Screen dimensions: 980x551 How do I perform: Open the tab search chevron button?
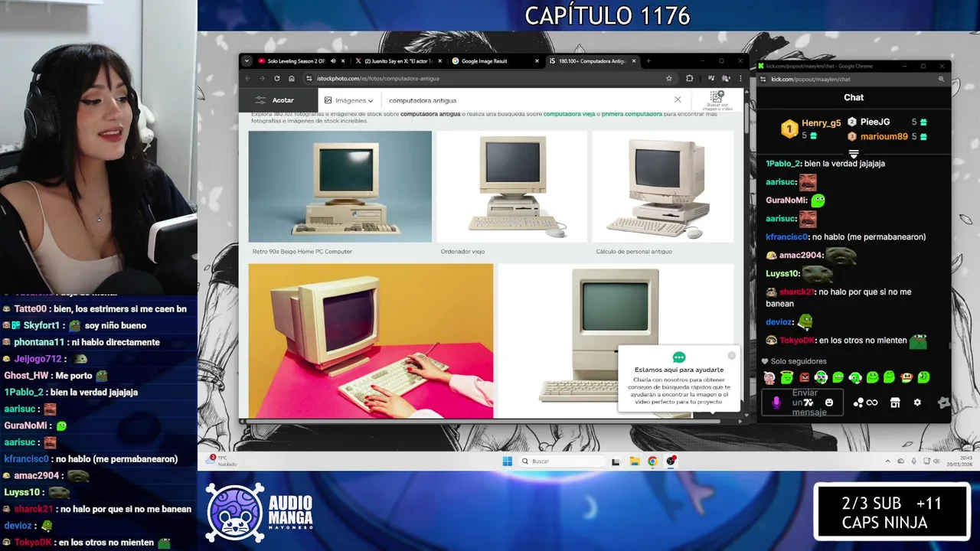pyautogui.click(x=247, y=61)
